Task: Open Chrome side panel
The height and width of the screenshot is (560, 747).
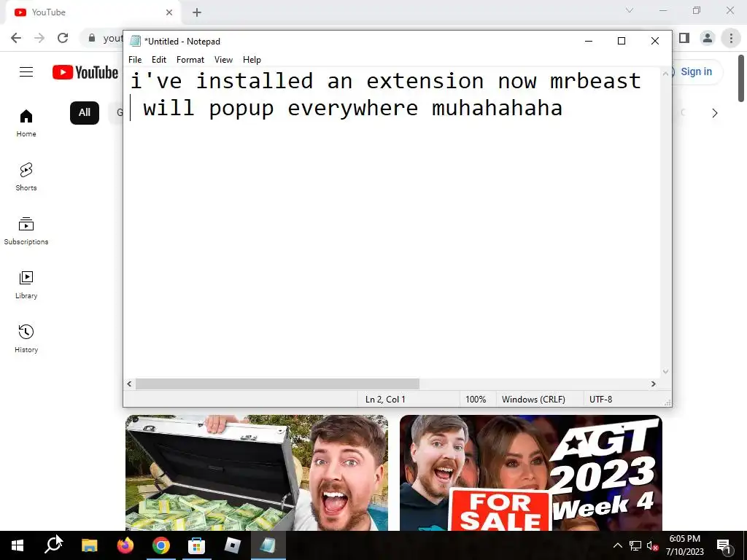Action: tap(684, 38)
